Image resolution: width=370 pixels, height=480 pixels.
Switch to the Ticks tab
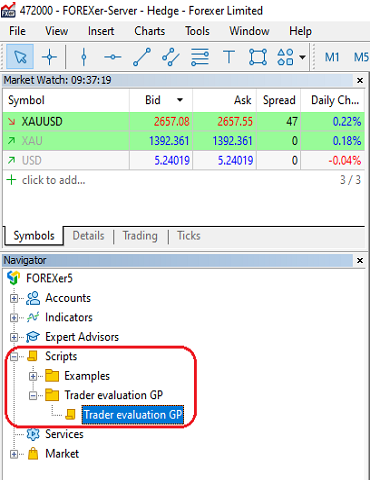(189, 236)
